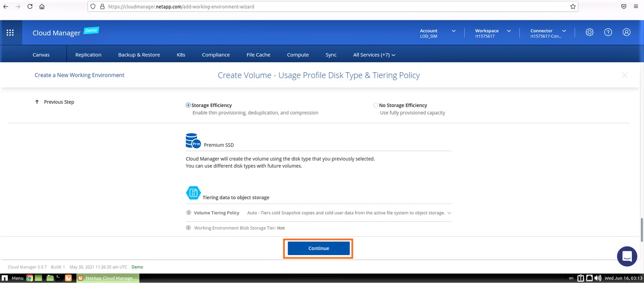Open the Backup & Restore tab
Image resolution: width=644 pixels, height=283 pixels.
pos(139,55)
